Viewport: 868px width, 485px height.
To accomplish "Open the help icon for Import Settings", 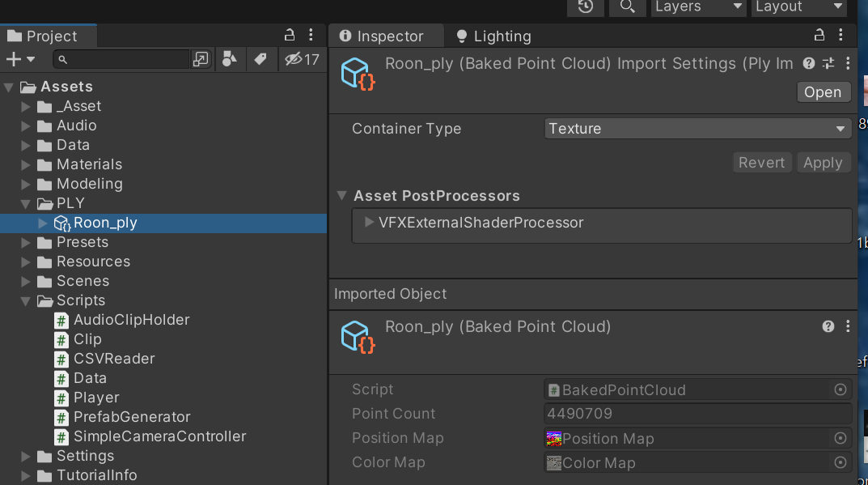I will tap(809, 64).
